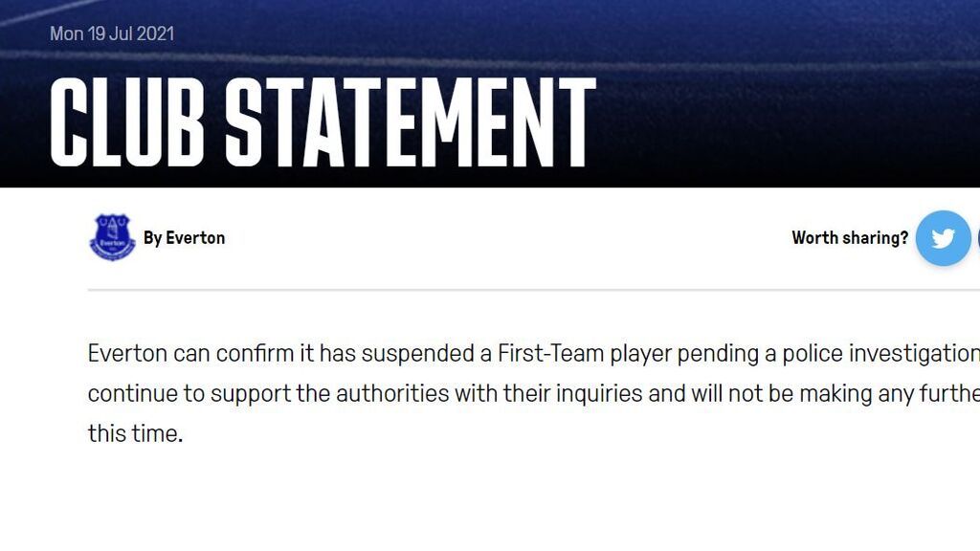Click 'First-Team' in the article text
This screenshot has height=551, width=980.
pos(550,354)
